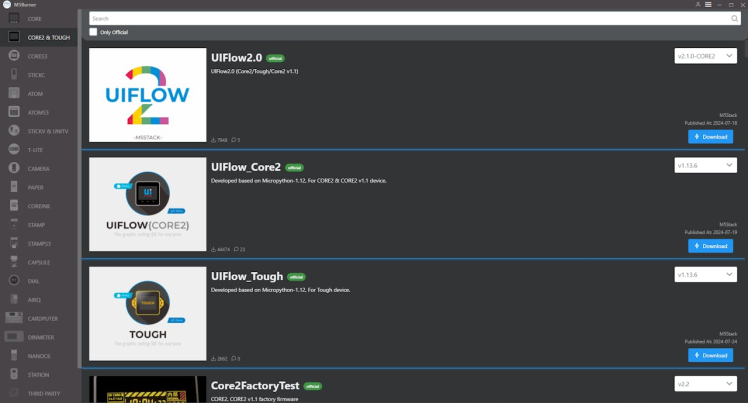Viewport: 748px width, 403px height.
Task: Open UIFlow_Tough version dropdown v1.13.6
Action: point(705,274)
